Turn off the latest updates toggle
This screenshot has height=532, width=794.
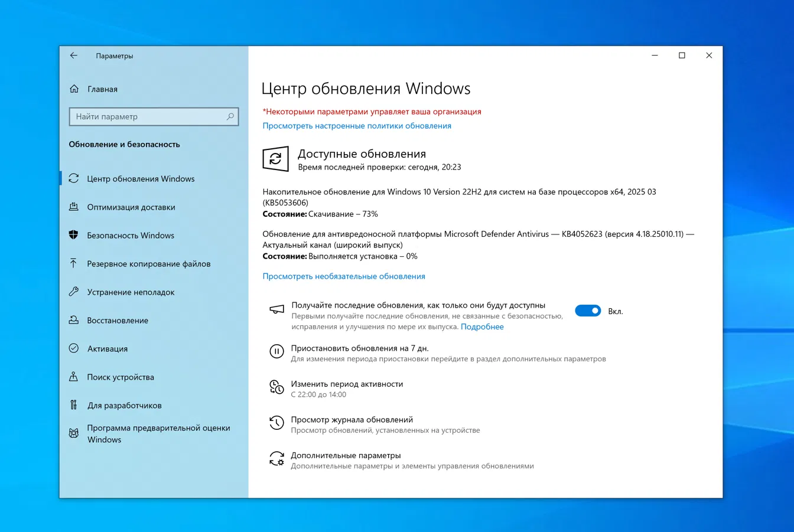click(588, 311)
